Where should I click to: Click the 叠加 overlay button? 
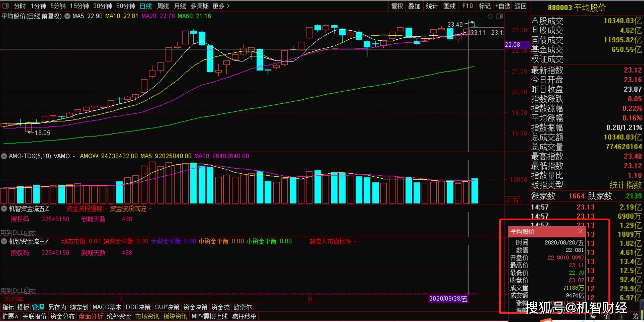[414, 6]
